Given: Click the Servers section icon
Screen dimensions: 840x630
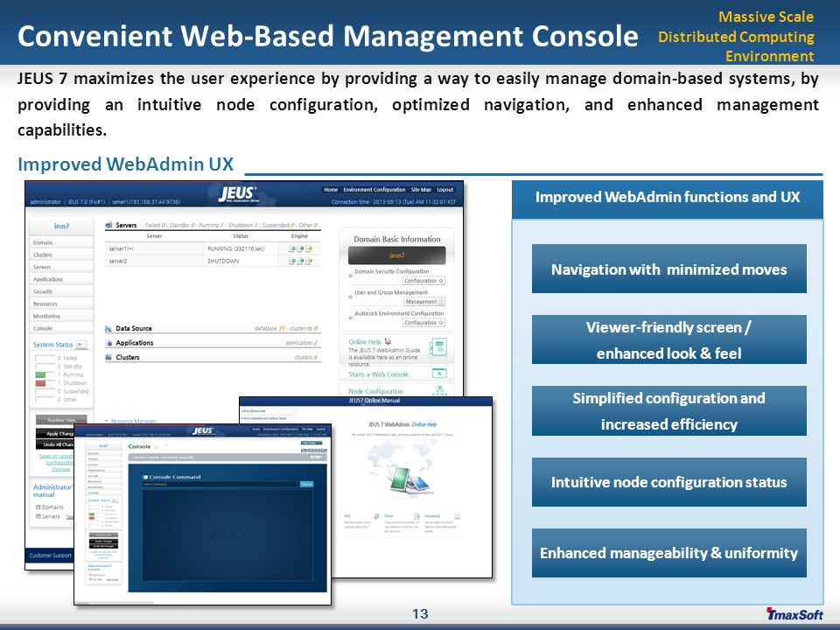Looking at the screenshot, I should coord(108,226).
